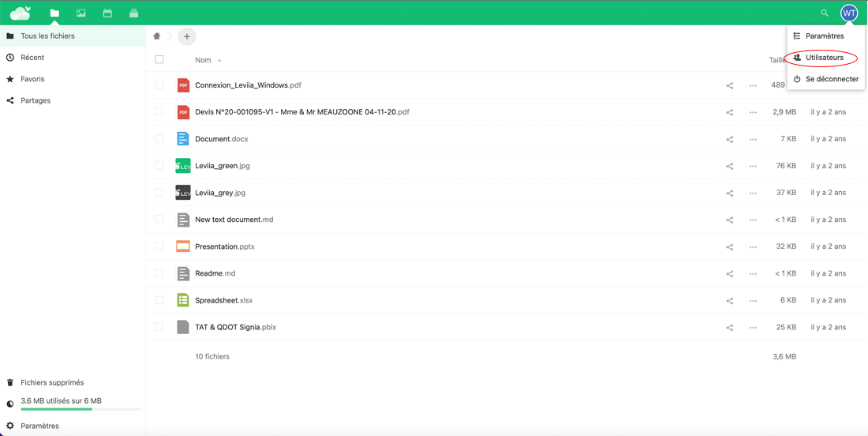Toggle the select all files checkbox
This screenshot has width=868, height=436.
(x=159, y=59)
